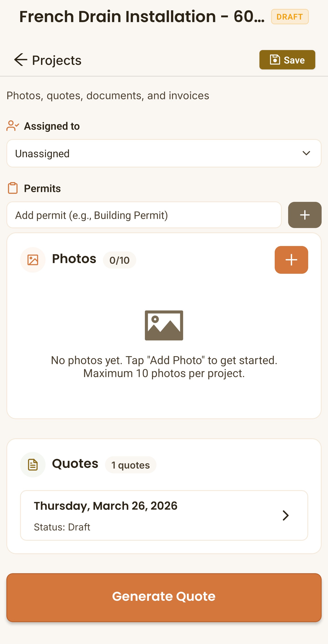Select the 0/10 photo count pill
328x644 pixels.
tap(119, 260)
